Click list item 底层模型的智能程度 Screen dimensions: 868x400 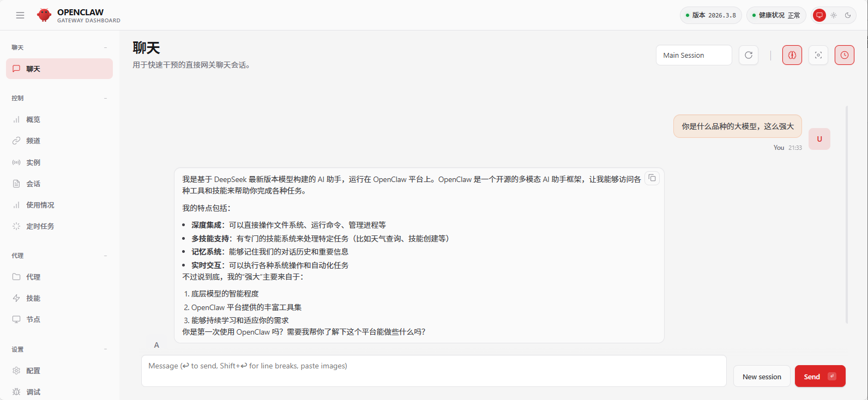click(225, 294)
